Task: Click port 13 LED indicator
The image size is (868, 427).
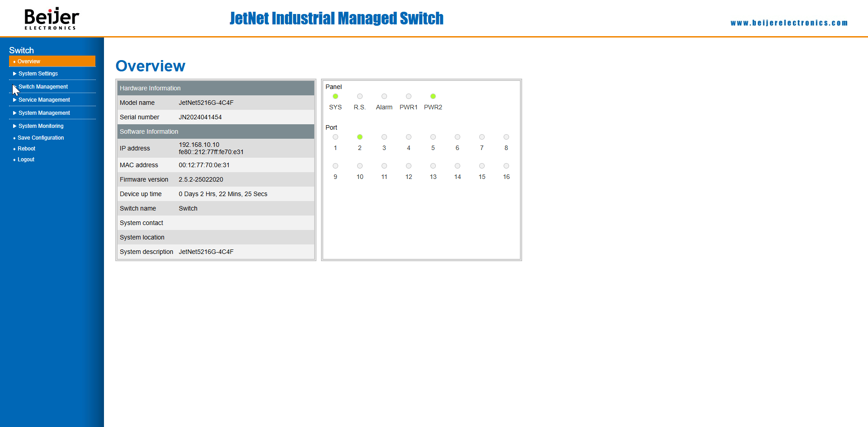Action: coord(433,166)
